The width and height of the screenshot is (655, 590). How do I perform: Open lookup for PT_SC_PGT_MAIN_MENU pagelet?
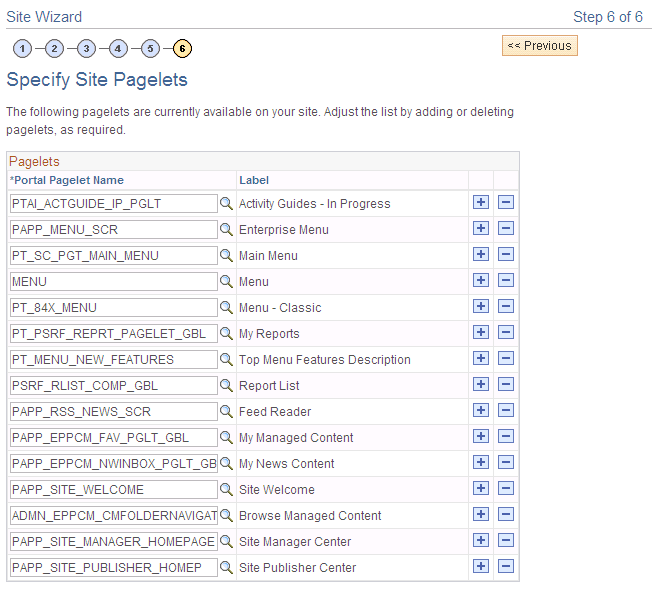pyautogui.click(x=226, y=255)
